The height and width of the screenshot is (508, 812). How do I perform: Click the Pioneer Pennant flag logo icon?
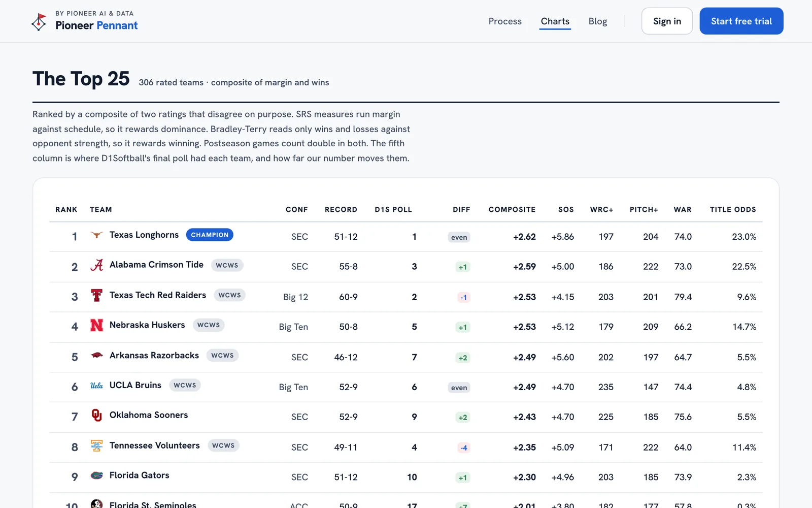coord(39,22)
